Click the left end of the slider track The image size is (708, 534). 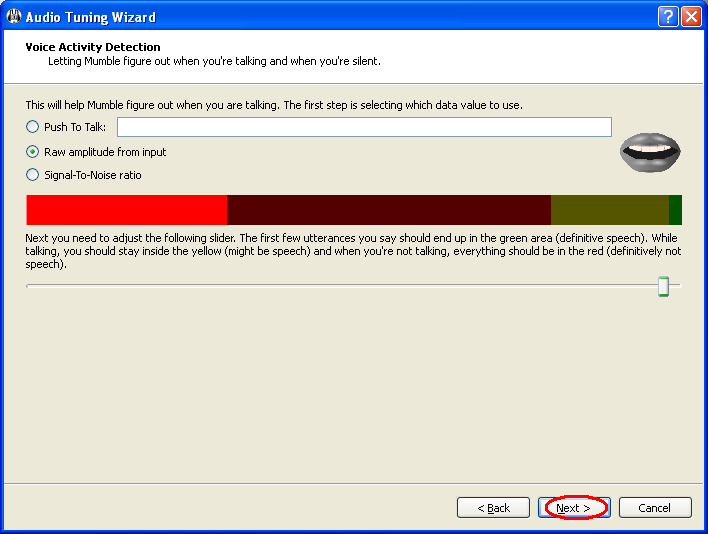tap(32, 287)
